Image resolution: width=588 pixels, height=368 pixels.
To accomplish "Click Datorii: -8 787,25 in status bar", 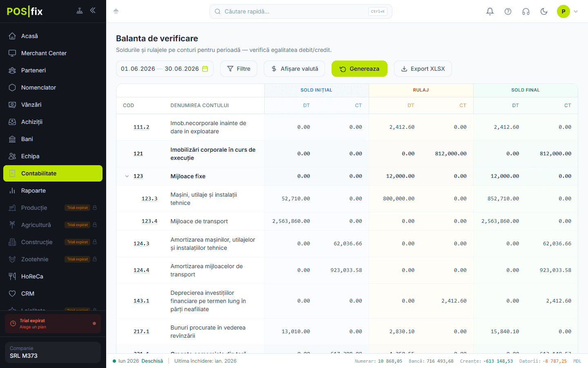I will (543, 361).
